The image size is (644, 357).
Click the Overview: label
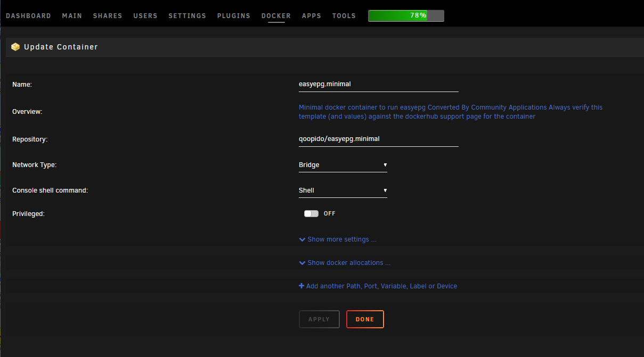pos(27,112)
